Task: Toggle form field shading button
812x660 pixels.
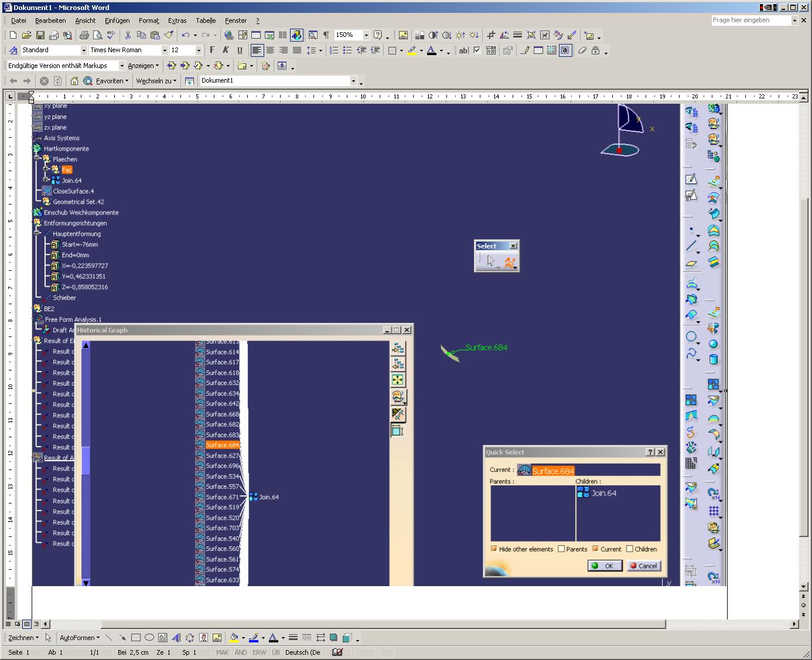Action: coord(565,50)
